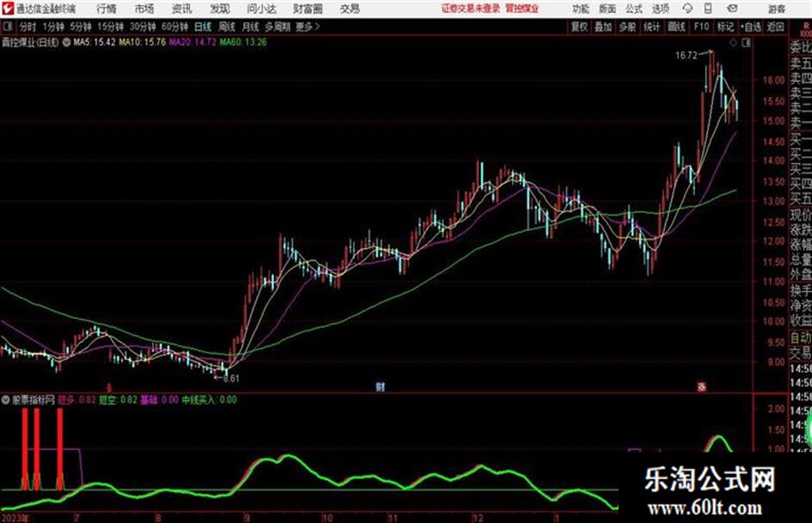Select the 月线 period tab
The height and width of the screenshot is (523, 812).
pyautogui.click(x=251, y=27)
